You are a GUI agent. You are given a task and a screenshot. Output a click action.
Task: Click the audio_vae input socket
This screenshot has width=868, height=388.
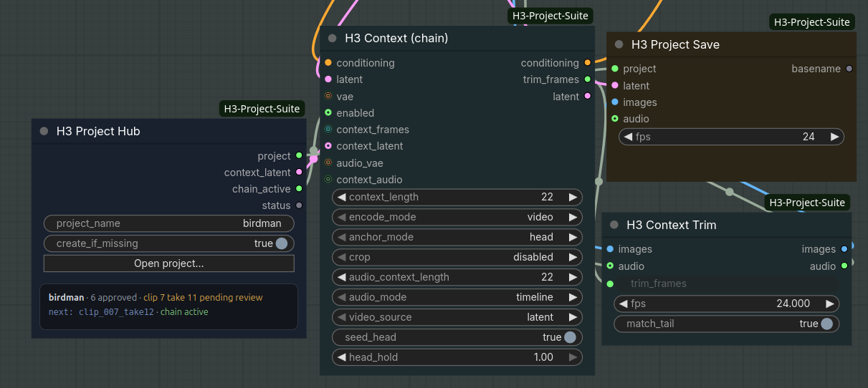[328, 163]
